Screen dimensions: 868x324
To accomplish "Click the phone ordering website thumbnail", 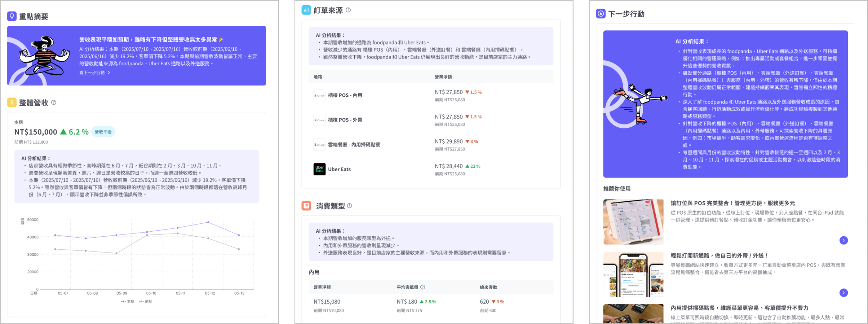I will coord(633,274).
